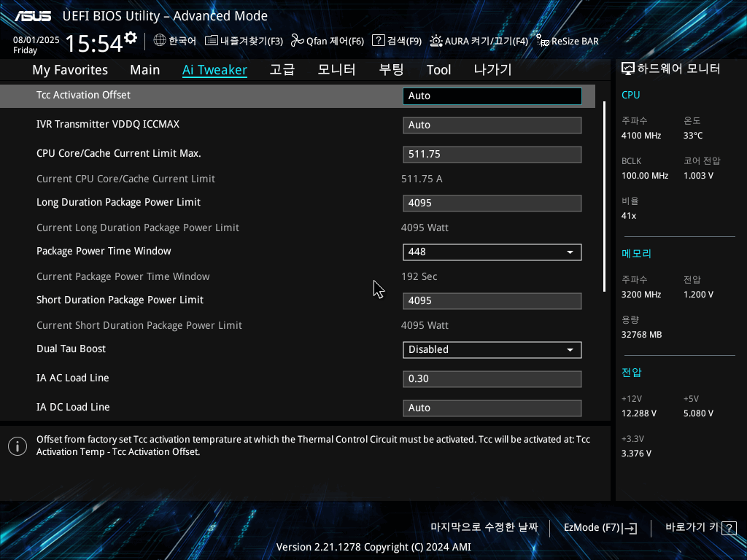Screen dimensions: 747x560
Task: Click the IA DC Load Line field
Action: pyautogui.click(x=492, y=408)
